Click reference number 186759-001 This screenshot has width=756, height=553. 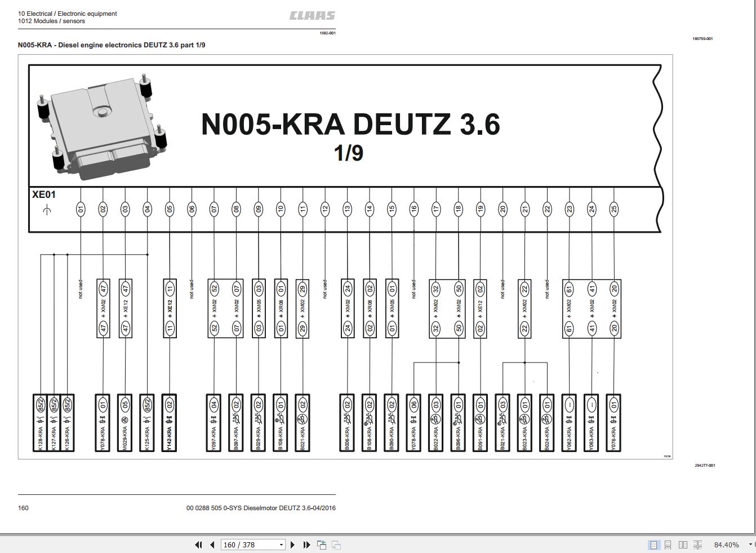[702, 39]
